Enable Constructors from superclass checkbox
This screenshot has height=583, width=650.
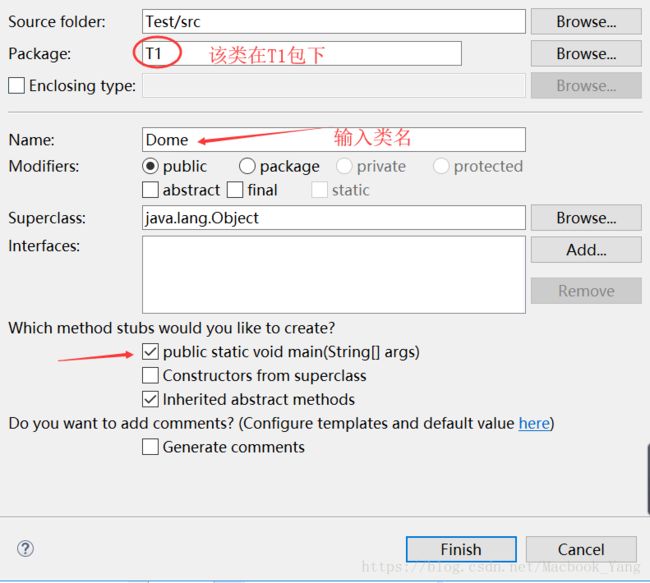tap(150, 376)
